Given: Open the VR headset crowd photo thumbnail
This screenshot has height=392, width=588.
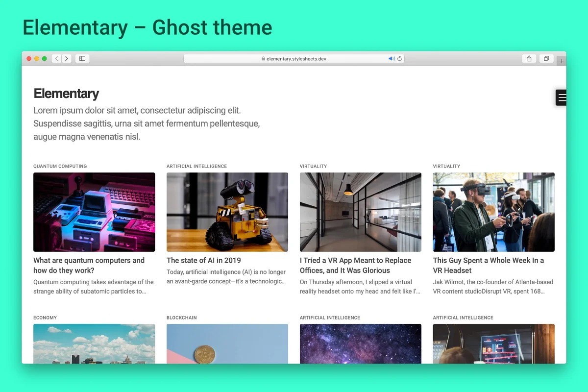Looking at the screenshot, I should click(493, 212).
